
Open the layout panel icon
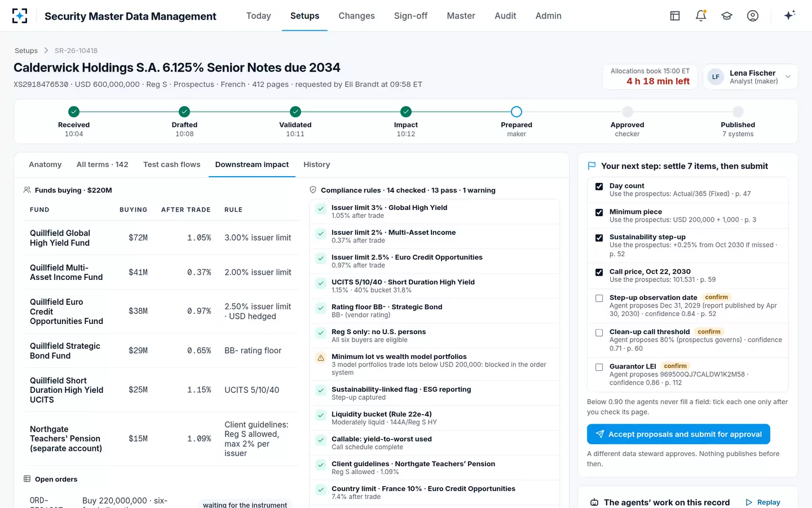coord(675,16)
